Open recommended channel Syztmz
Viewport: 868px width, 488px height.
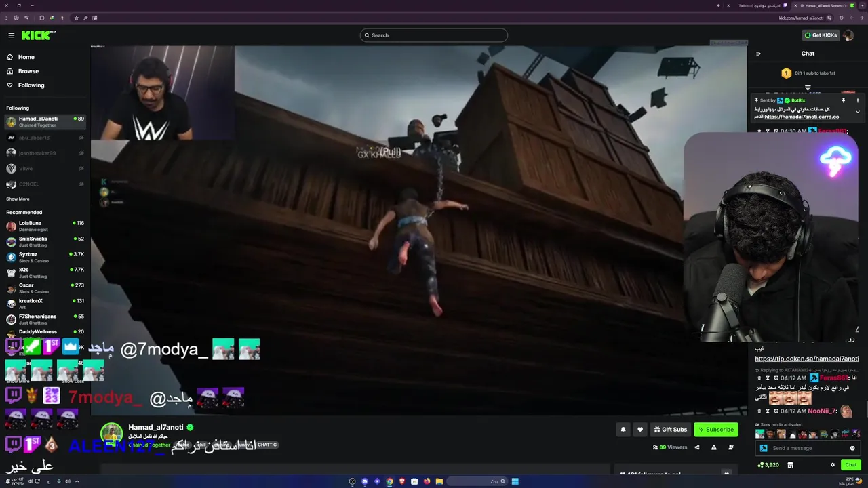45,258
